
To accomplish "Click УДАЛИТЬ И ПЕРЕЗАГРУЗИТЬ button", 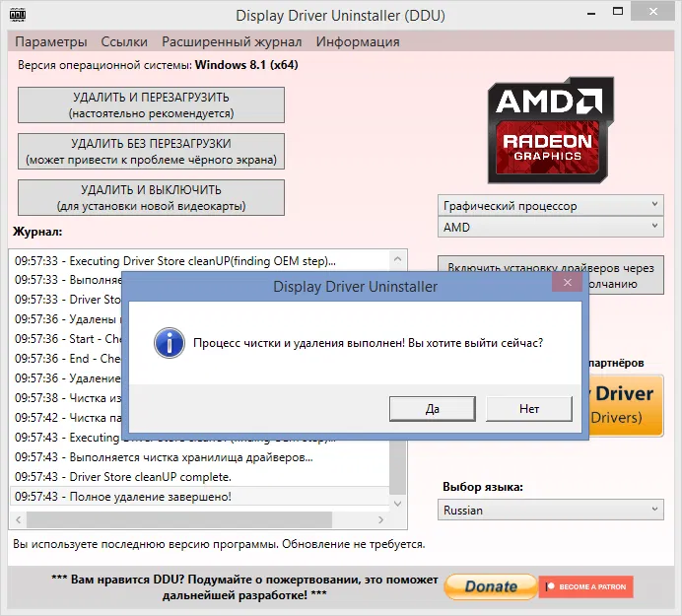I will pos(151,104).
